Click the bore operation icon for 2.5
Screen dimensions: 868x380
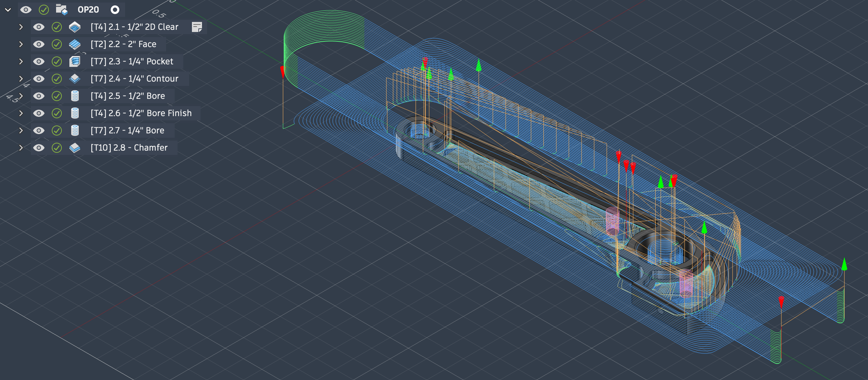(75, 96)
